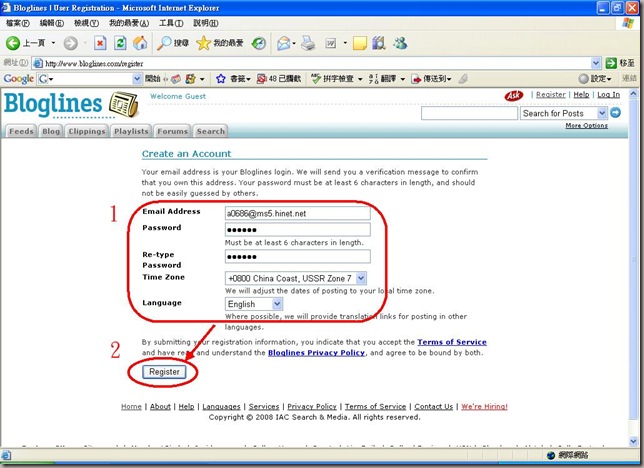The width and height of the screenshot is (644, 468).
Task: Expand the Search for Posts dropdown
Action: click(602, 113)
